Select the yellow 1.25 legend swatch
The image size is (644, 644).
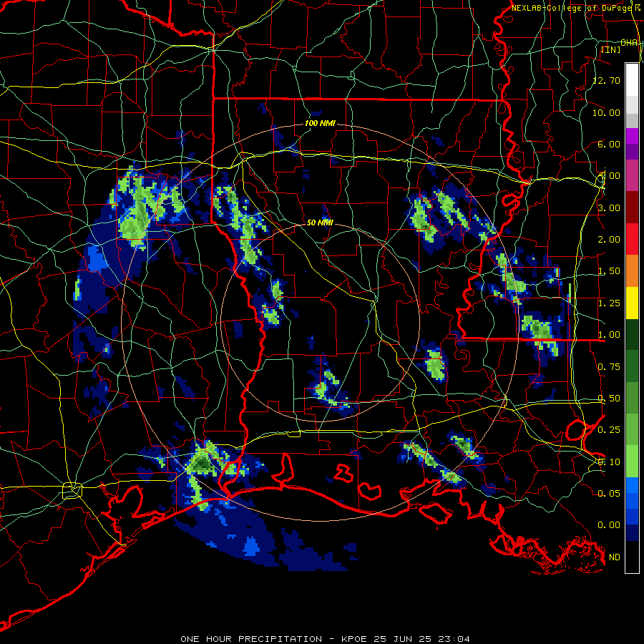[632, 303]
